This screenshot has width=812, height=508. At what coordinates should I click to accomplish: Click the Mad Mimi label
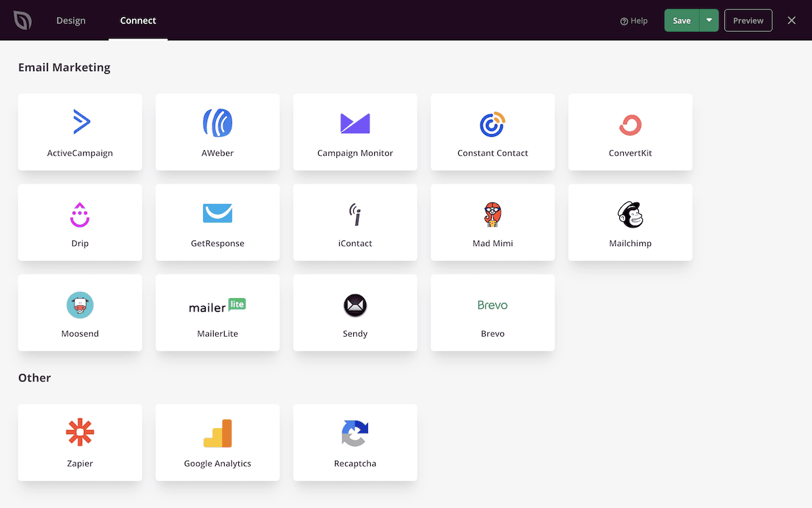coord(493,243)
